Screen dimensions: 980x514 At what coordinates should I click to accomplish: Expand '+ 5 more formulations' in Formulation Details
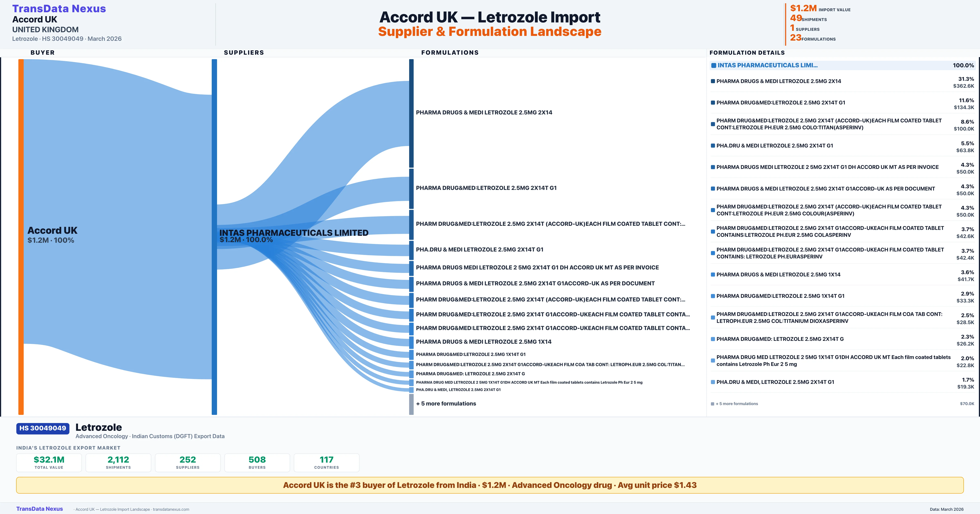736,404
